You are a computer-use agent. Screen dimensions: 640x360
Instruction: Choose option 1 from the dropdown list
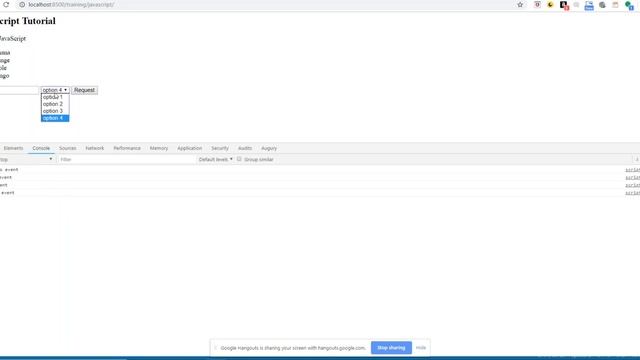coord(55,97)
